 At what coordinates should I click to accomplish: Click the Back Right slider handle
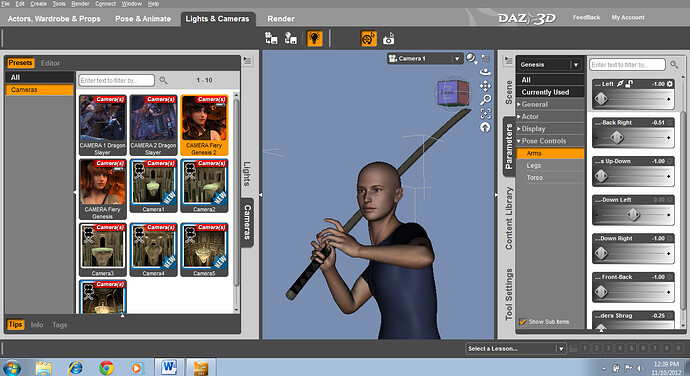point(617,138)
